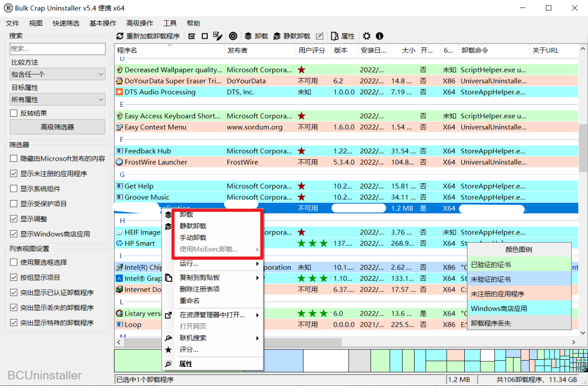Click the copy icon beside 复制到剪贴板
The width and height of the screenshot is (588, 386).
169,278
